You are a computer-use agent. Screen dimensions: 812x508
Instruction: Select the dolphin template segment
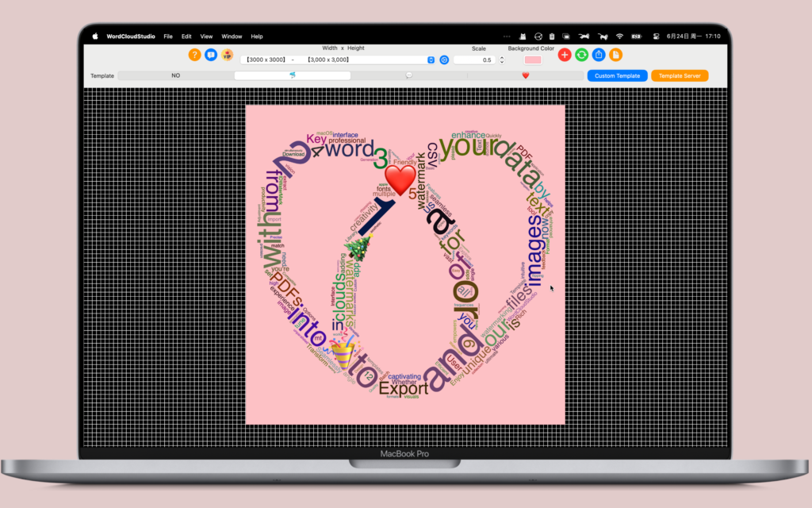click(293, 75)
